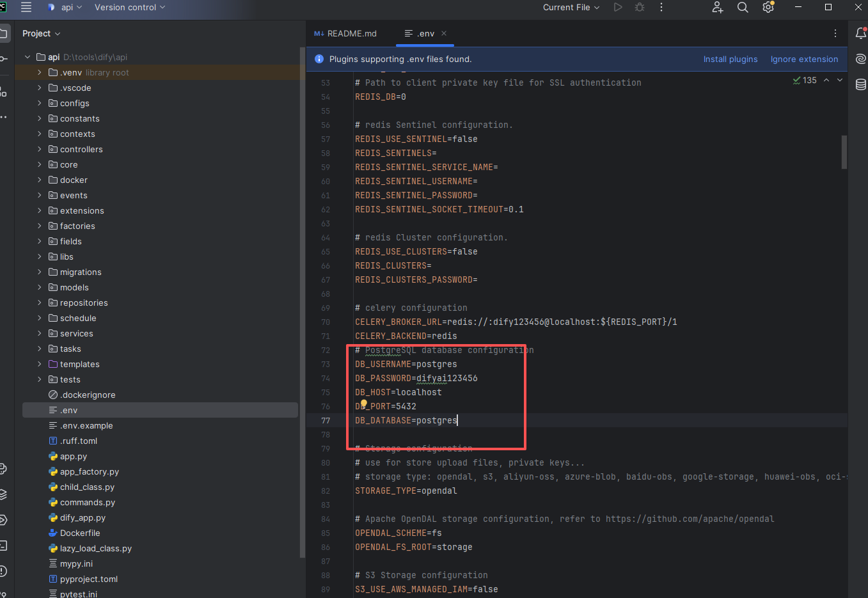Click the REDIS_USE_SENTINEL=false line

(416, 139)
